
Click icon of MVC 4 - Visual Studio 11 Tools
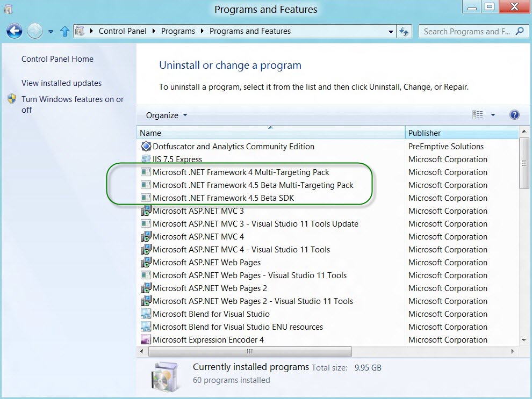(146, 250)
